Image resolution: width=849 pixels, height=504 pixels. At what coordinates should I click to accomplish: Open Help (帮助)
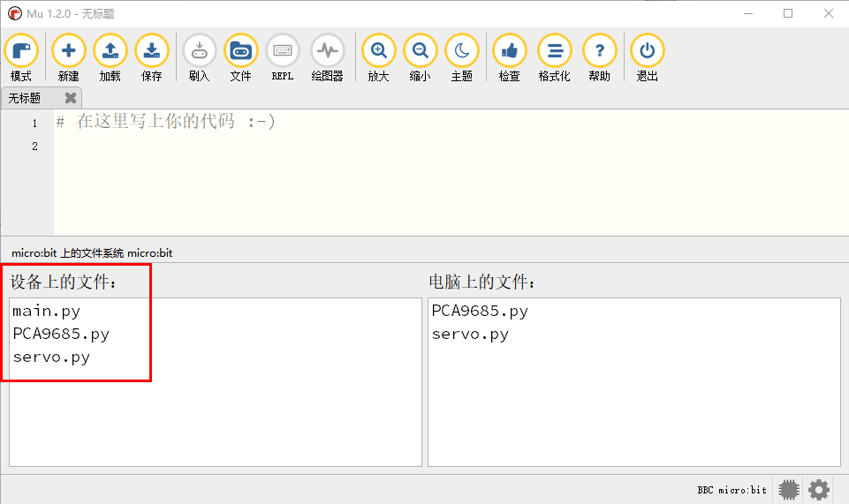coord(599,57)
